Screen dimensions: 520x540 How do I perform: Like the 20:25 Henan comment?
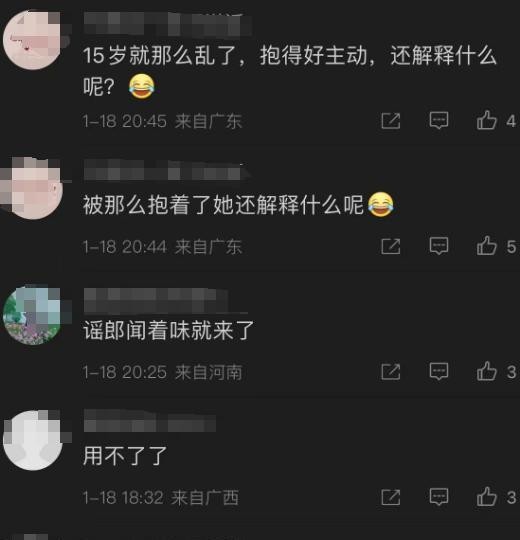(x=487, y=371)
